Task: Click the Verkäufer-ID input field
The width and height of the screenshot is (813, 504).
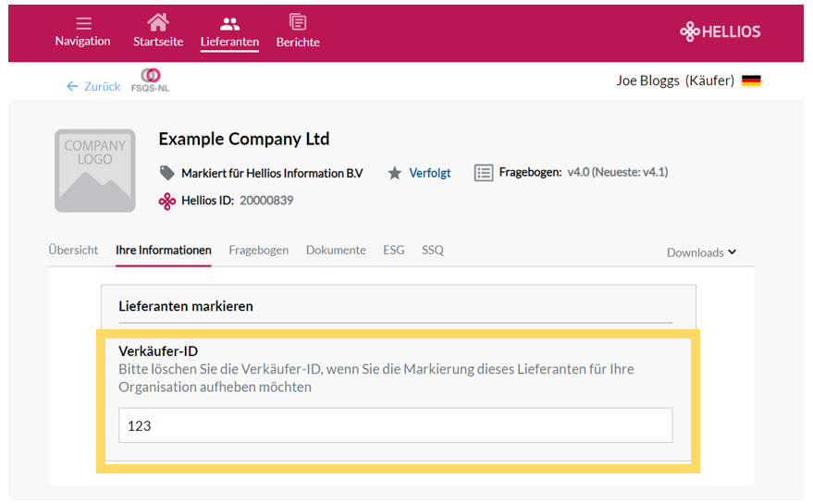Action: pos(396,425)
